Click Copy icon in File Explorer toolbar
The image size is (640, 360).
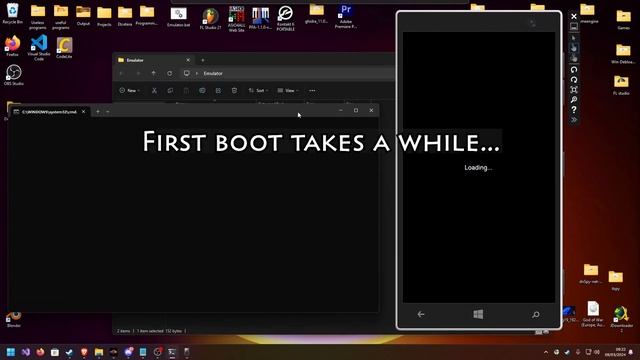(170, 90)
